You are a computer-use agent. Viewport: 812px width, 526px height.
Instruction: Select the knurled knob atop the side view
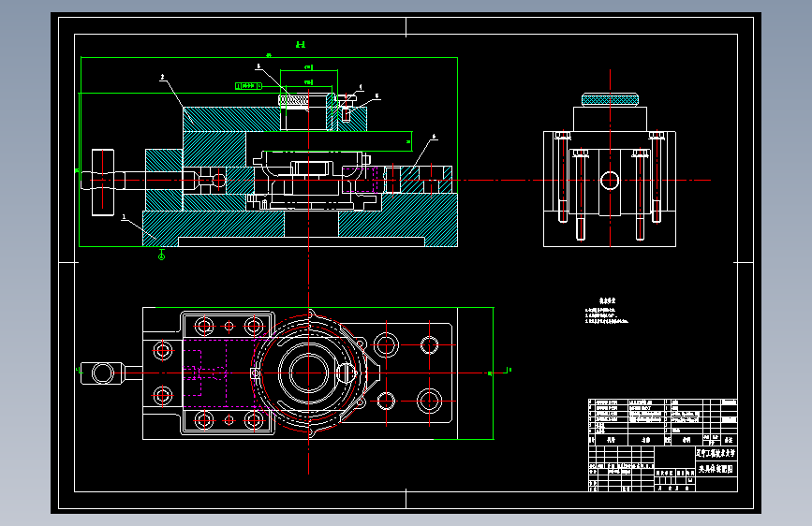coord(610,99)
